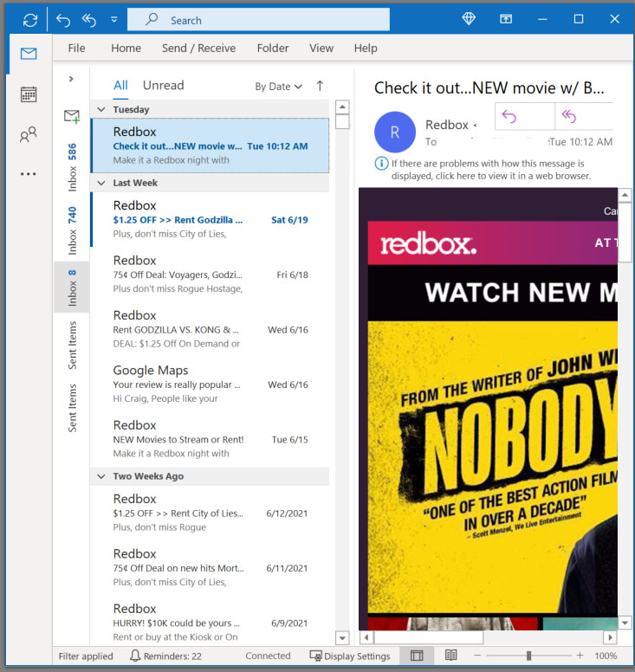
Task: Select Redbox email from Tue 10:12 AM
Action: [x=211, y=145]
